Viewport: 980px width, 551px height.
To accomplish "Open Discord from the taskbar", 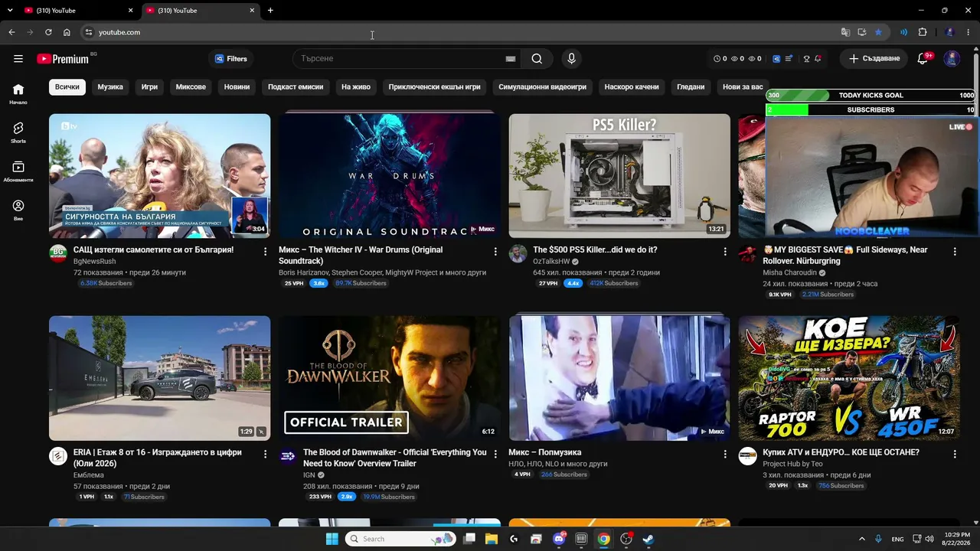I will click(559, 539).
